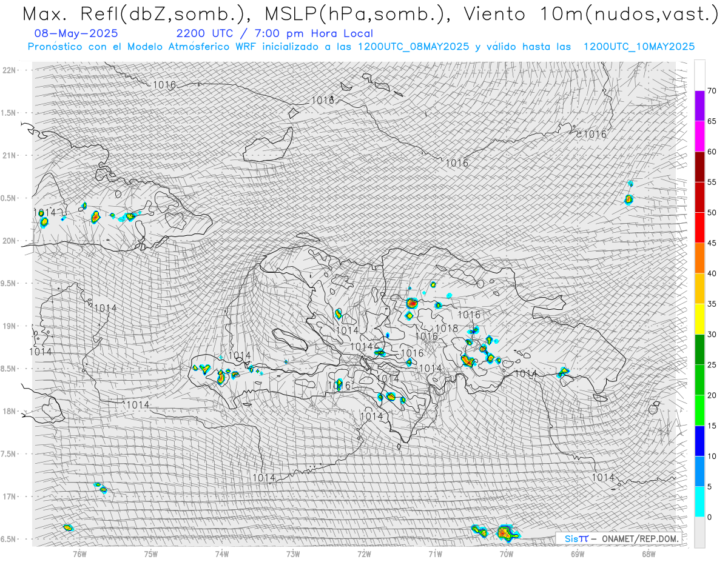Click "Pronóstico con el Modelo Atmosferico WRF" subtitle

coord(142,47)
